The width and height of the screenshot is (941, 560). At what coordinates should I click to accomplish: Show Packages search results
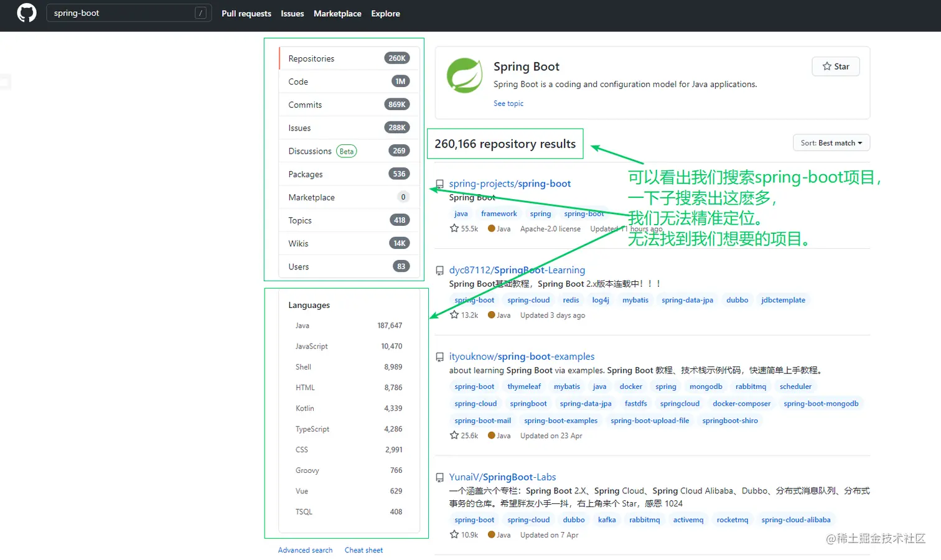click(x=349, y=174)
